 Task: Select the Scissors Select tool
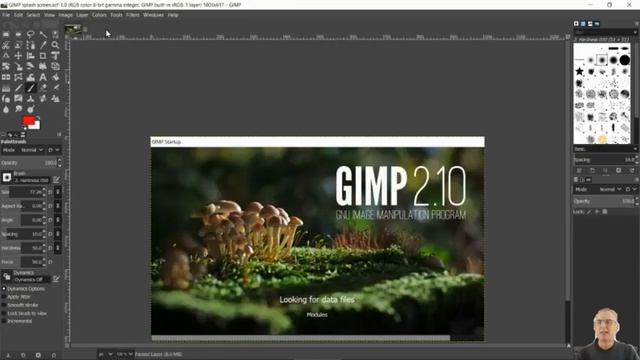[6, 45]
